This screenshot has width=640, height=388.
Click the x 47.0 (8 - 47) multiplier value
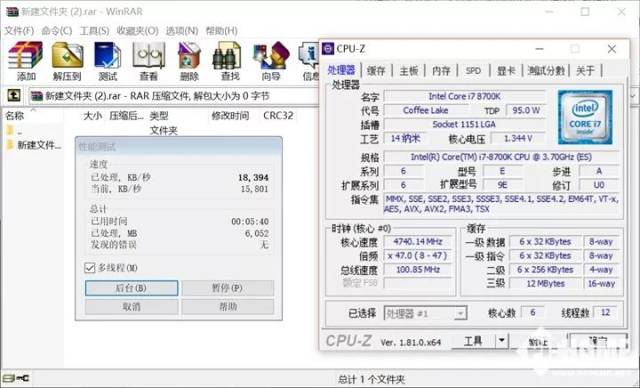pyautogui.click(x=418, y=256)
